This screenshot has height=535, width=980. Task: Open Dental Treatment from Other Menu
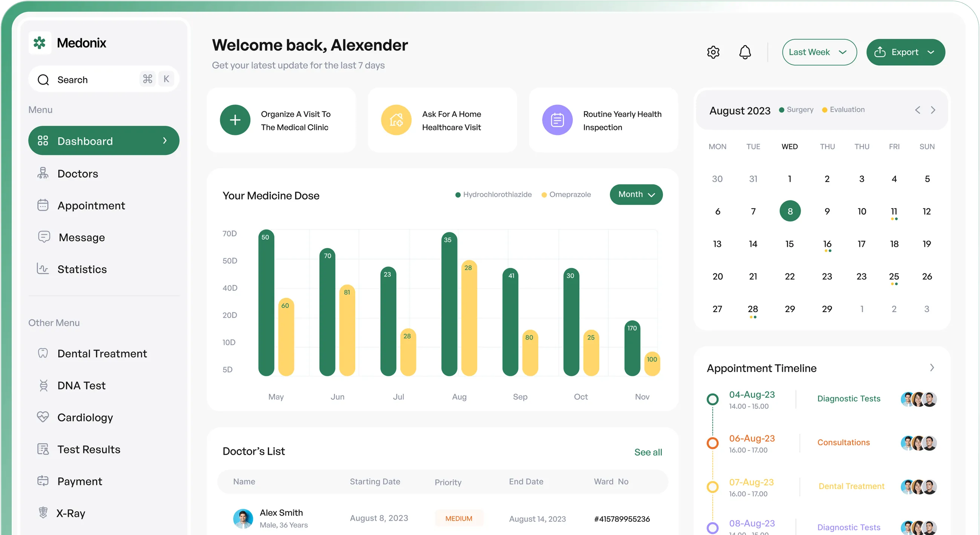point(102,354)
